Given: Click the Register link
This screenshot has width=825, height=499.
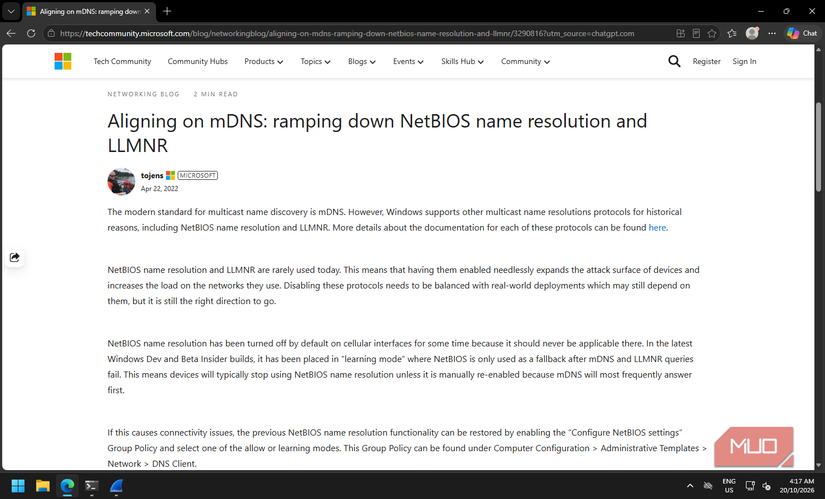Looking at the screenshot, I should 706,61.
